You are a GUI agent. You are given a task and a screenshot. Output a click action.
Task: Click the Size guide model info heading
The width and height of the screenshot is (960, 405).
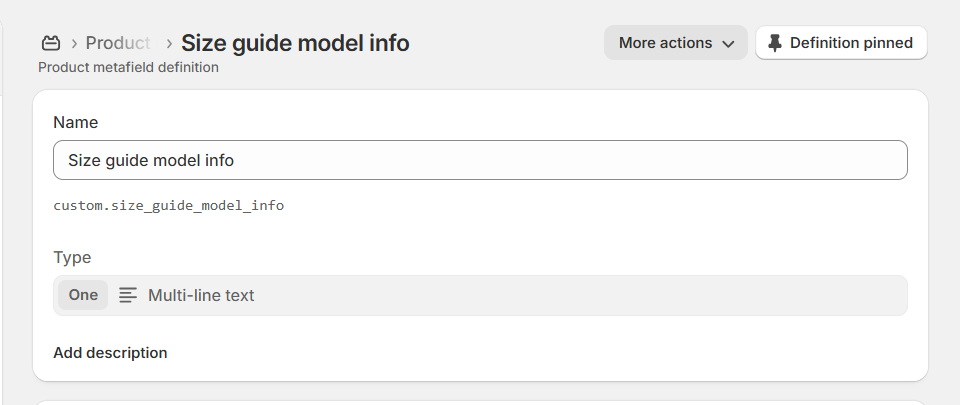tap(295, 43)
